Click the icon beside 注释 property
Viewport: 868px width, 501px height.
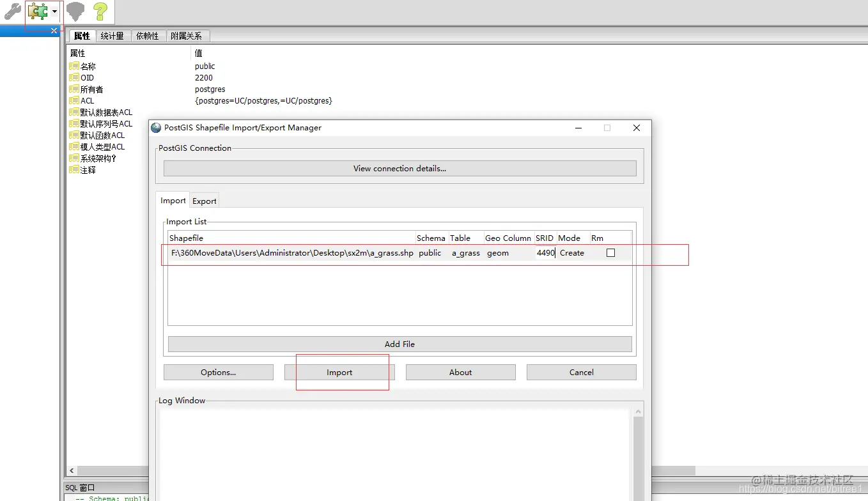click(74, 170)
